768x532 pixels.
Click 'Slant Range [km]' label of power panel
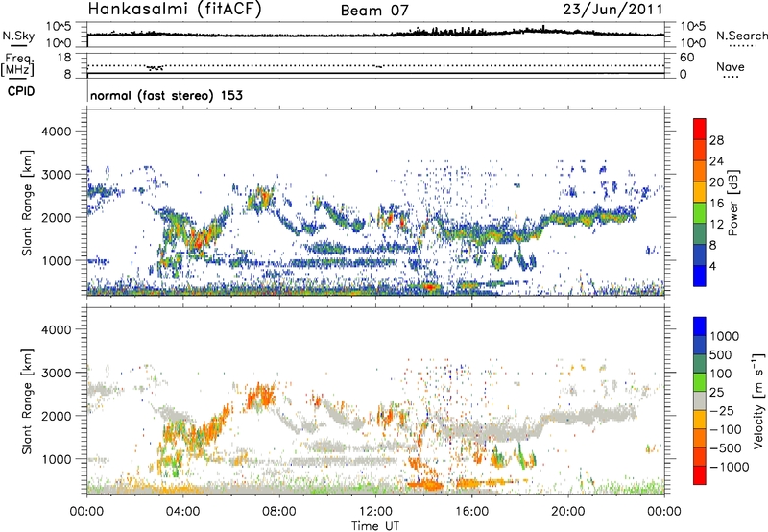pos(28,204)
